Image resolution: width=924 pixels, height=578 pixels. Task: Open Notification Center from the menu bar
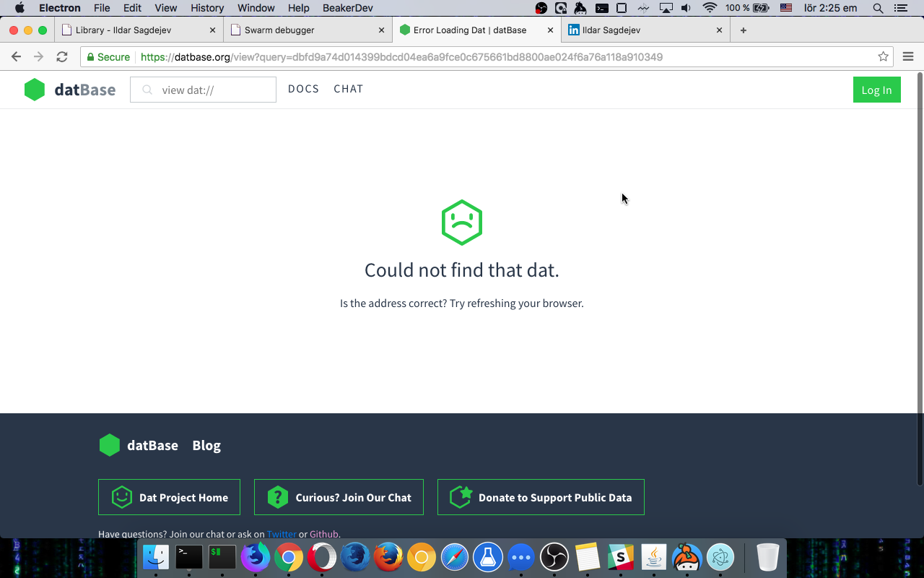[900, 8]
